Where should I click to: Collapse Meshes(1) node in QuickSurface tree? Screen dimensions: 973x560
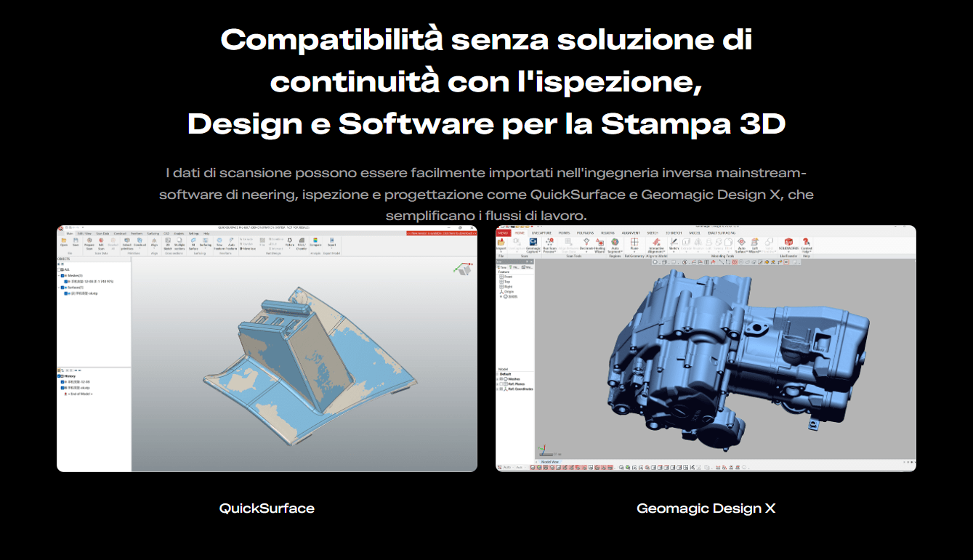(59, 275)
